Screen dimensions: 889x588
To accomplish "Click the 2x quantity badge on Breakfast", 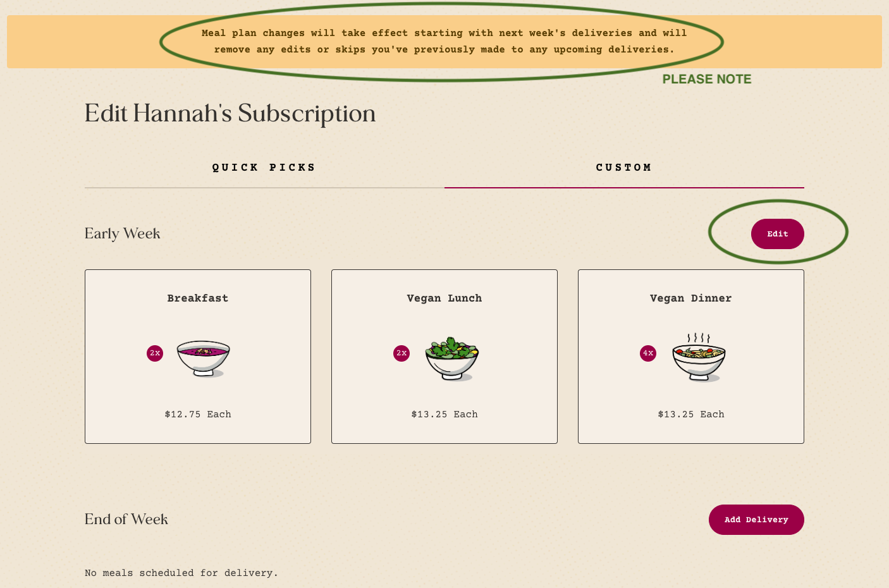I will 155,353.
